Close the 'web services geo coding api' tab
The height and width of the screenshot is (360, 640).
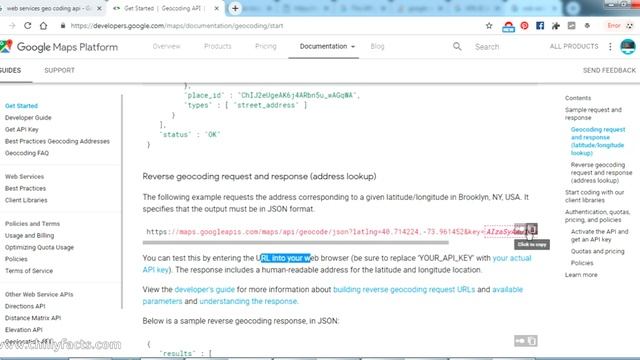tap(99, 8)
